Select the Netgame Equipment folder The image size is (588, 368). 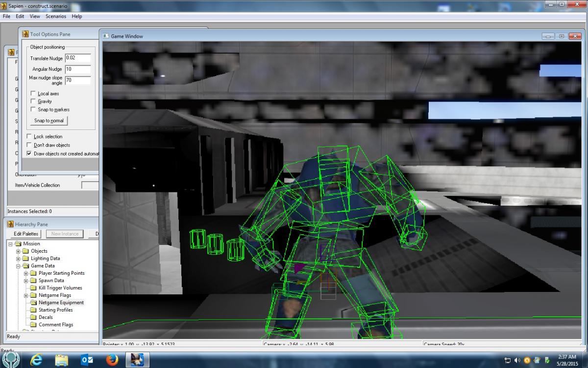(x=61, y=303)
